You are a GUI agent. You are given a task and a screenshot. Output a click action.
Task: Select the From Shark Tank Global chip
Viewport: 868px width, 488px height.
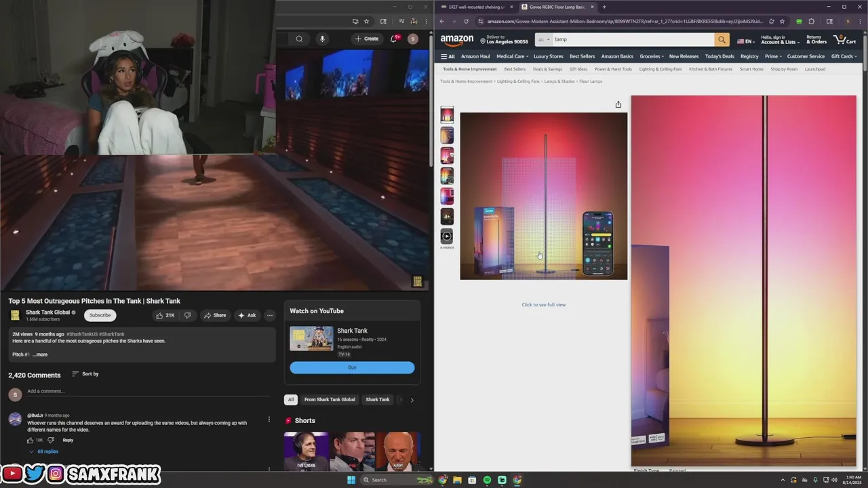(x=330, y=399)
